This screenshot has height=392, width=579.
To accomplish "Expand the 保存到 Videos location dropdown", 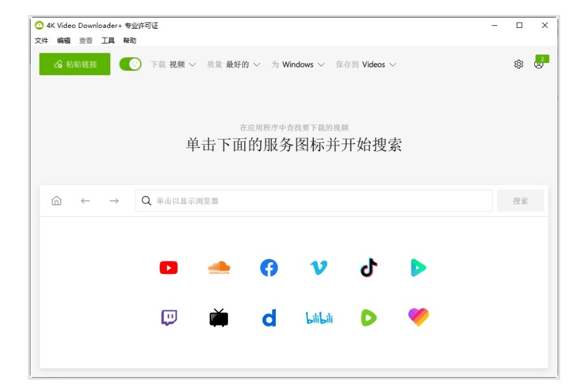I will tap(366, 64).
